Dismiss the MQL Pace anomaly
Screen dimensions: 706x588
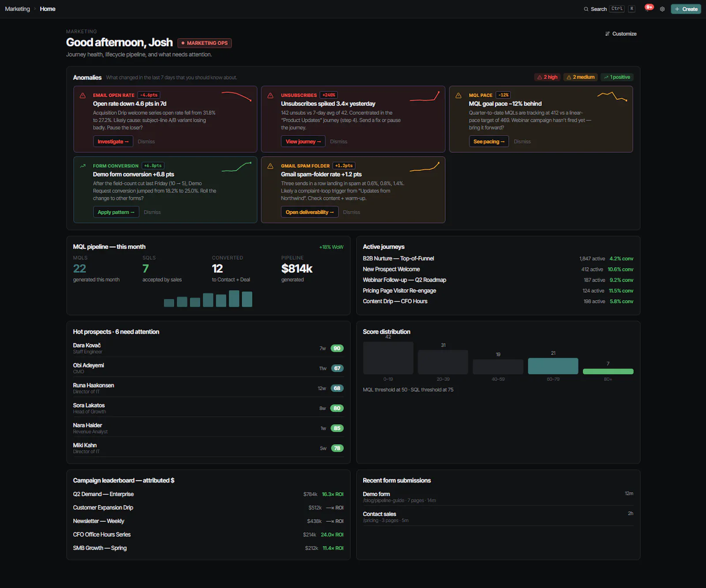coord(522,142)
